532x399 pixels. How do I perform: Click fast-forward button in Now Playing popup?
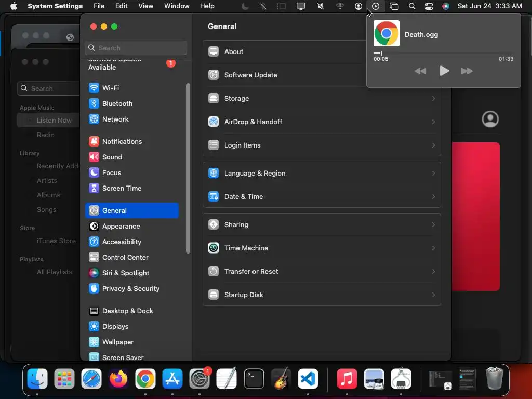(x=467, y=71)
